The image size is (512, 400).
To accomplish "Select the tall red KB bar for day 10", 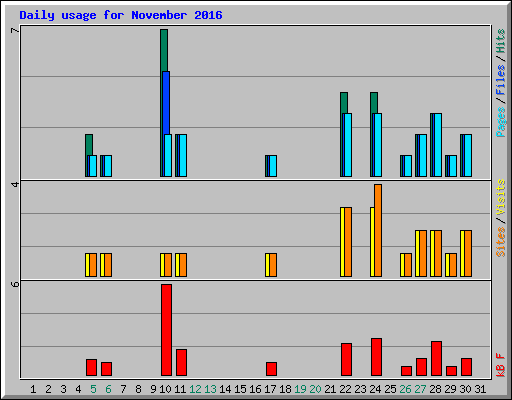I will tap(167, 330).
